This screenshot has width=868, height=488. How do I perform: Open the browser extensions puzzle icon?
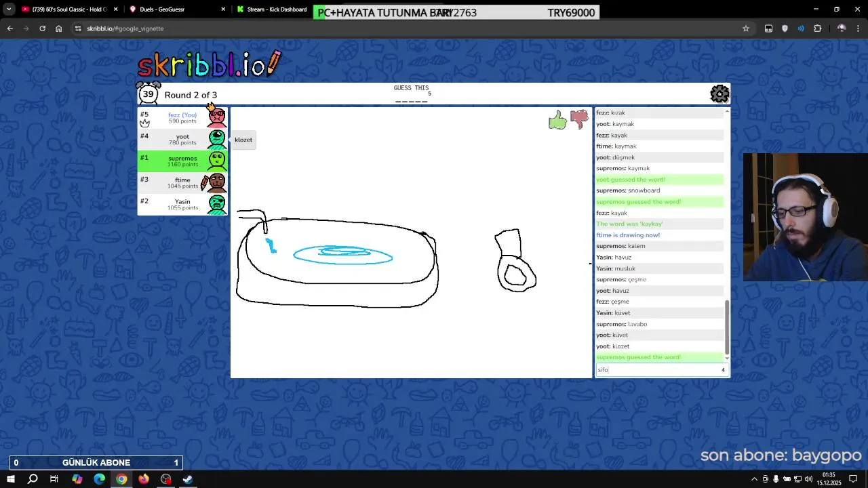point(817,28)
